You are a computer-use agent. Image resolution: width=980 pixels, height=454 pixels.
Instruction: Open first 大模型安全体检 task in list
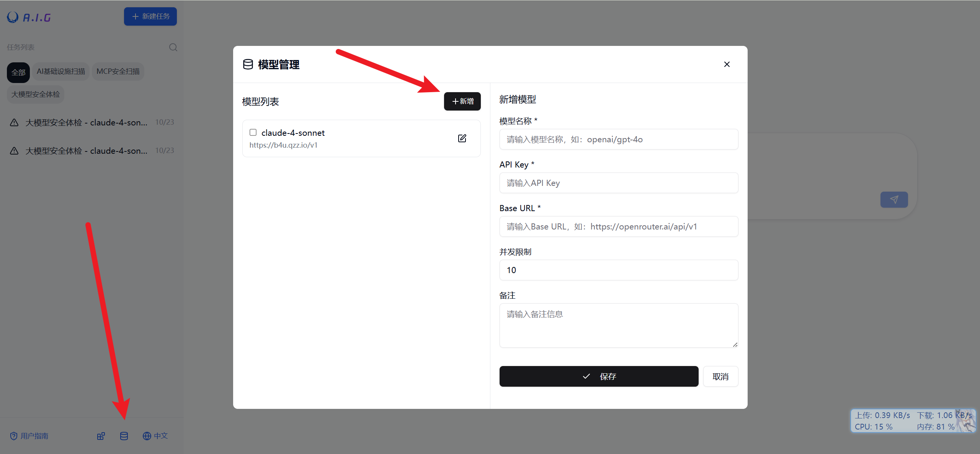pos(87,123)
